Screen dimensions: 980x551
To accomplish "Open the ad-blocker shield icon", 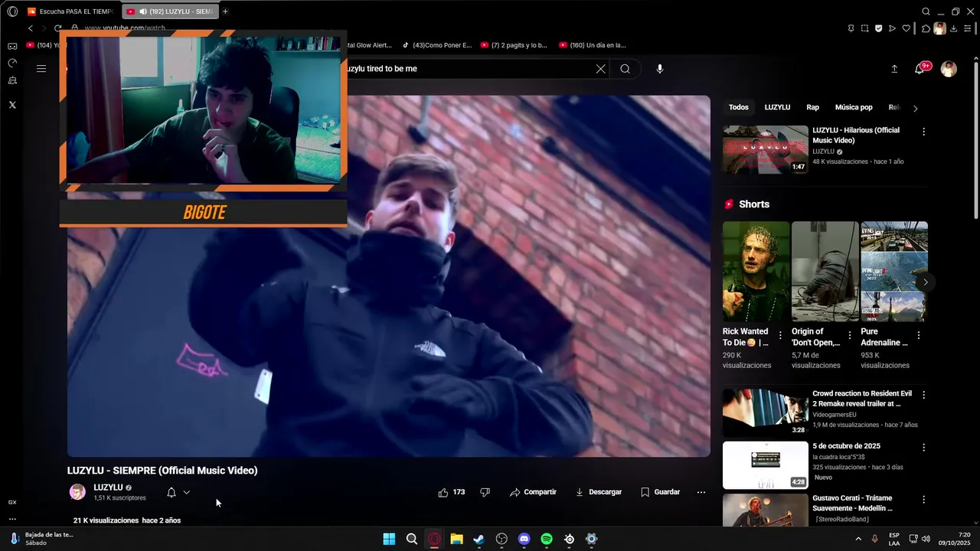I will tap(878, 28).
